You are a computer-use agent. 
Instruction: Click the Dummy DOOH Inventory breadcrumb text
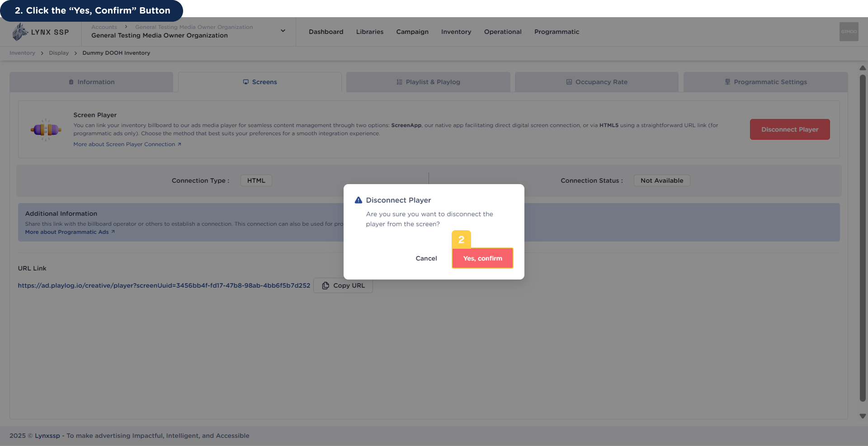[116, 53]
